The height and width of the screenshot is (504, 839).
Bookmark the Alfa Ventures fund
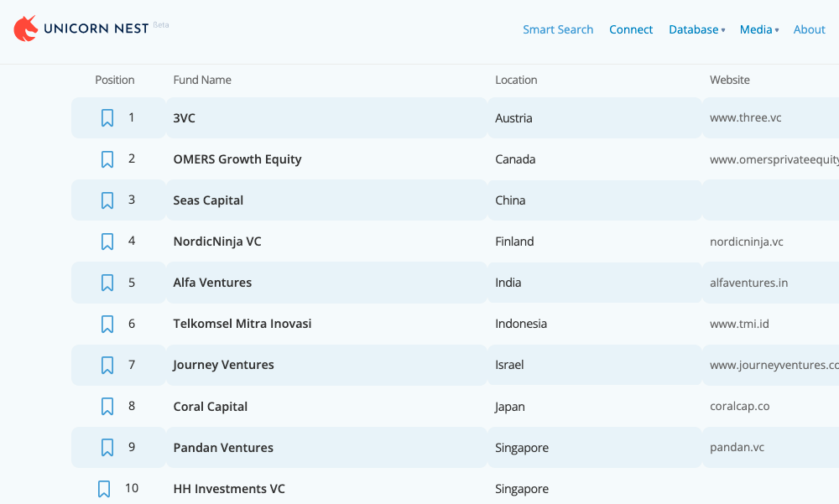[107, 283]
